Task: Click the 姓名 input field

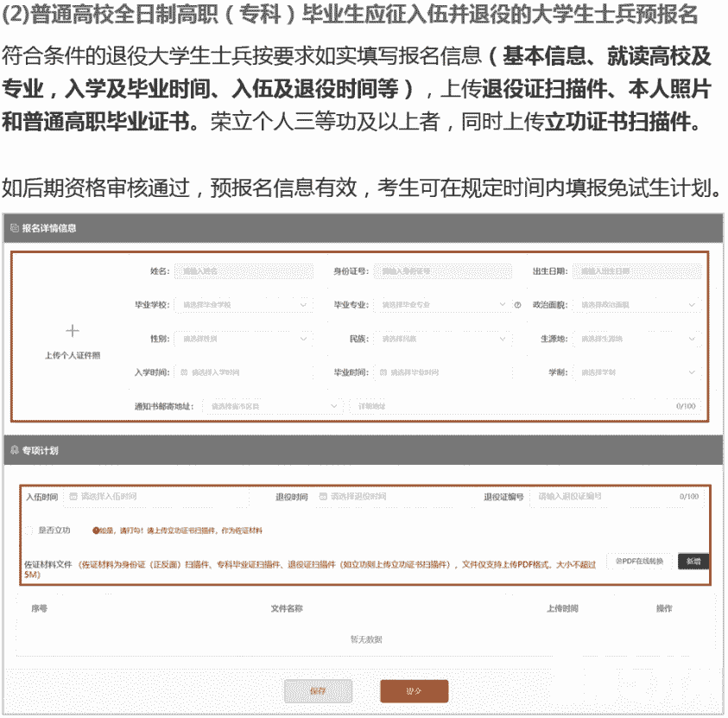Action: tap(243, 271)
